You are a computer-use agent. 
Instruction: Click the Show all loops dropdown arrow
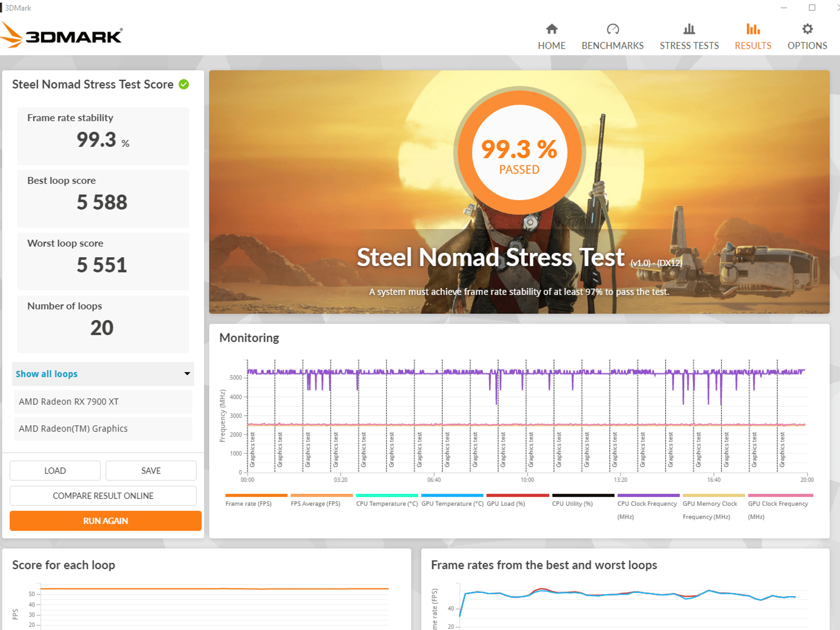[187, 374]
